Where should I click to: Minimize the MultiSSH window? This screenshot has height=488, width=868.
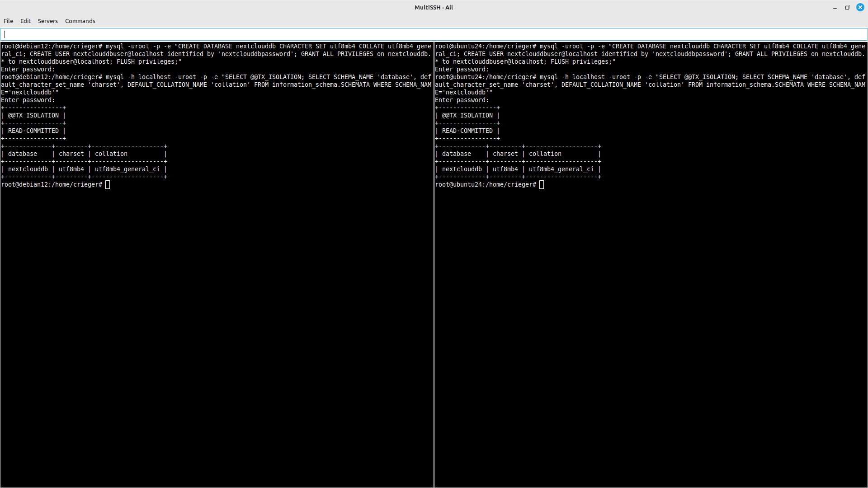pos(835,7)
